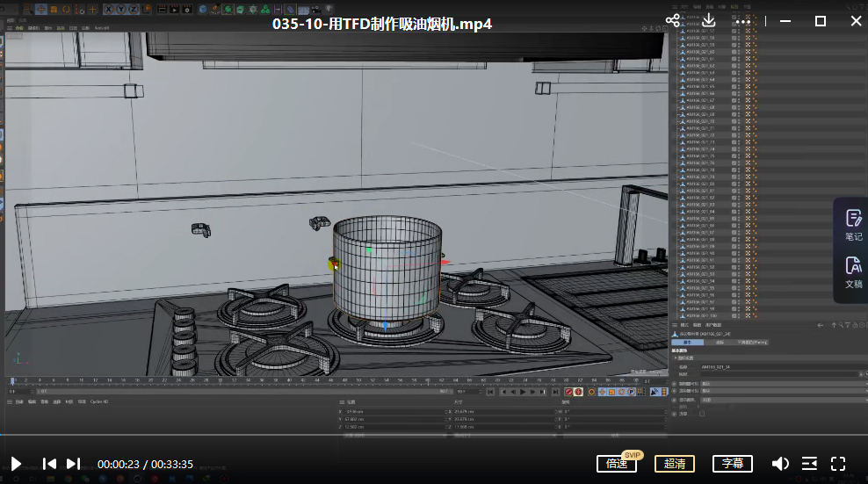The width and height of the screenshot is (868, 484).
Task: Skip to the previous video
Action: [50, 463]
